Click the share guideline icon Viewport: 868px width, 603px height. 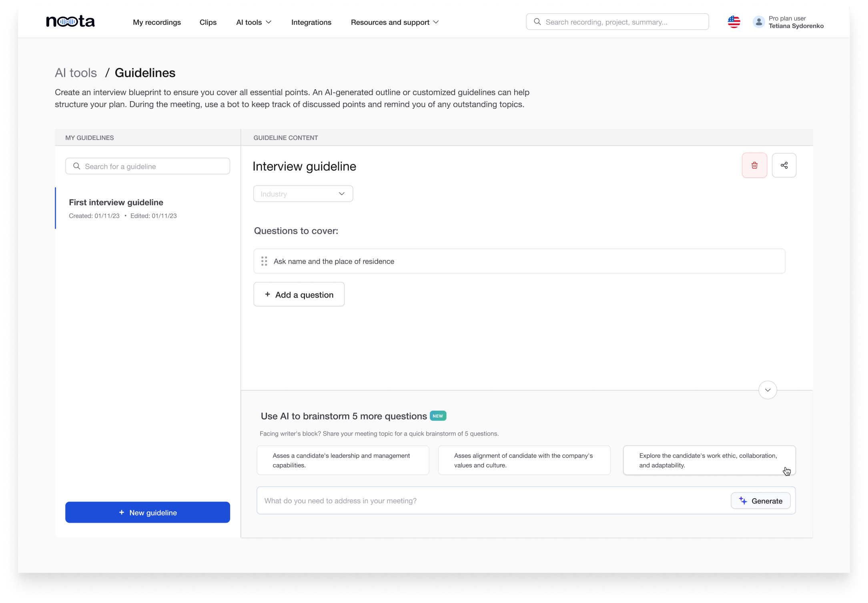pos(784,165)
